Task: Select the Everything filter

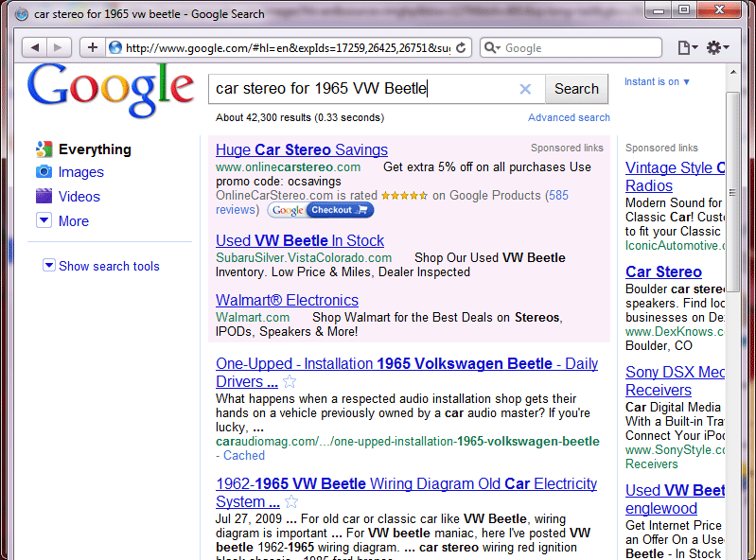Action: click(x=95, y=149)
